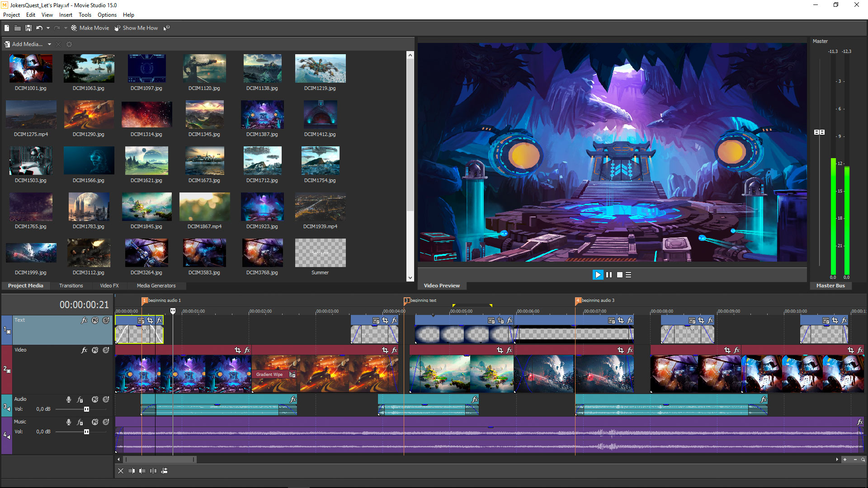Click the Save project toolbar icon

point(28,28)
